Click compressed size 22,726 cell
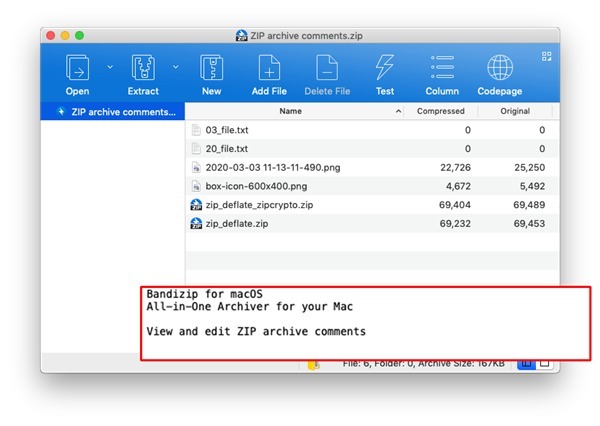 (455, 167)
